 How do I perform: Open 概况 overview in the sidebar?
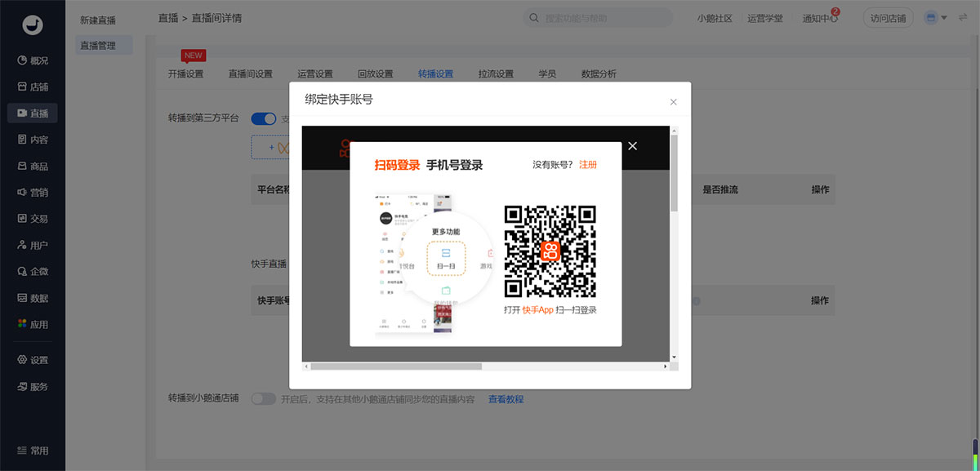(33, 60)
